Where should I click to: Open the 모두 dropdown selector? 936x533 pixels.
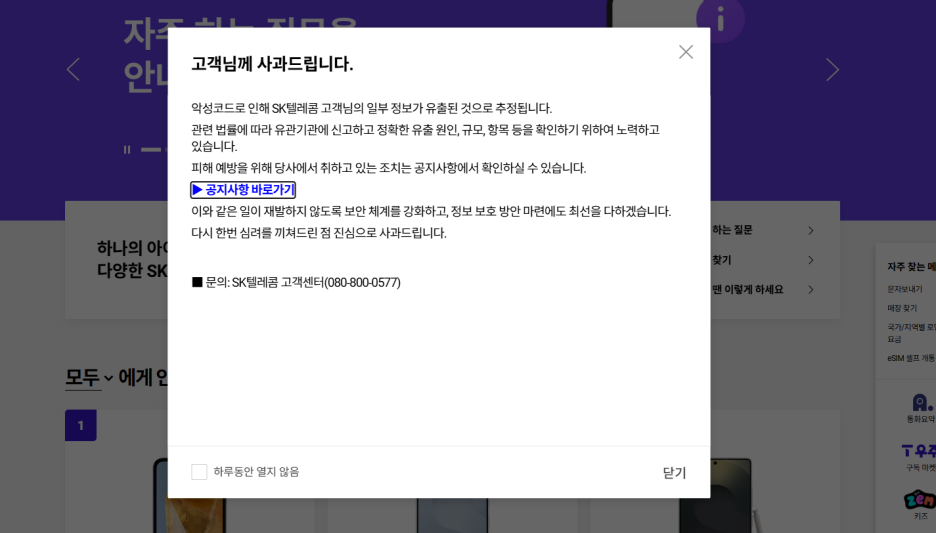pos(89,377)
